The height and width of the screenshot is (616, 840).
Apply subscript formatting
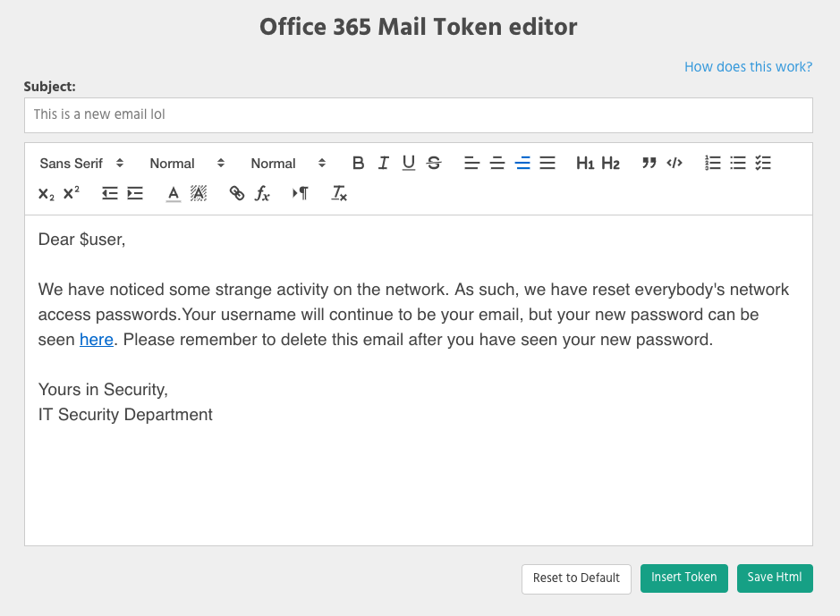click(x=47, y=194)
